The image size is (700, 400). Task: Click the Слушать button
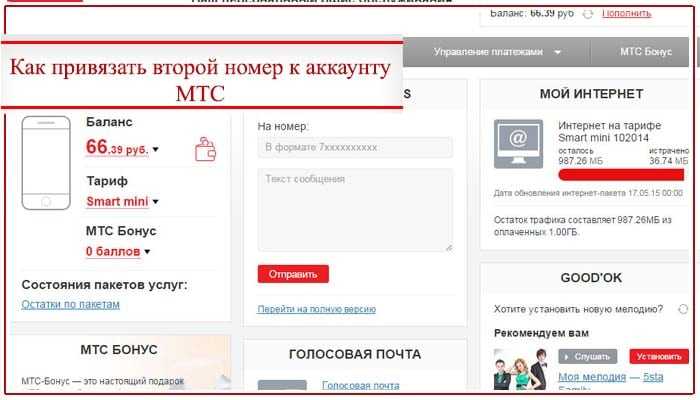[588, 357]
